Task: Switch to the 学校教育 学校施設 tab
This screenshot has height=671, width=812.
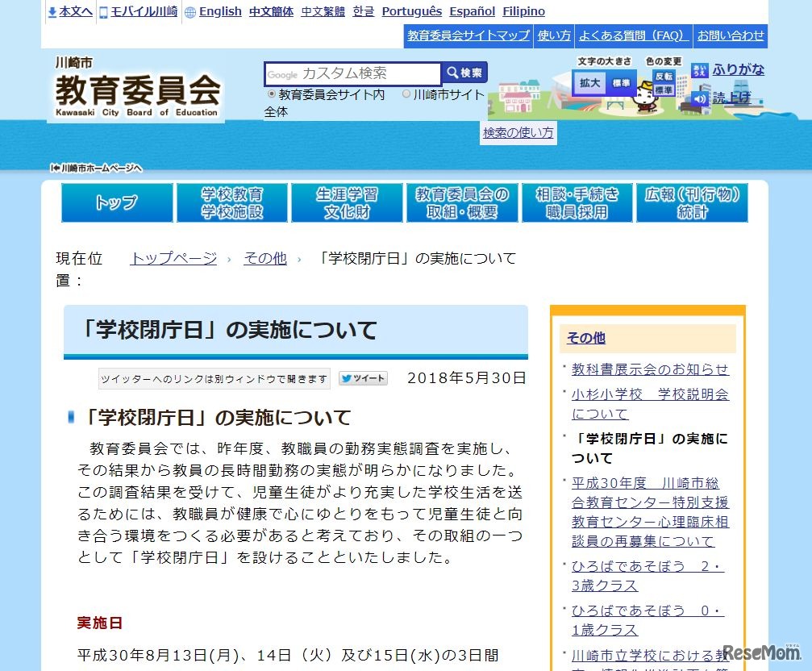Action: 232,202
